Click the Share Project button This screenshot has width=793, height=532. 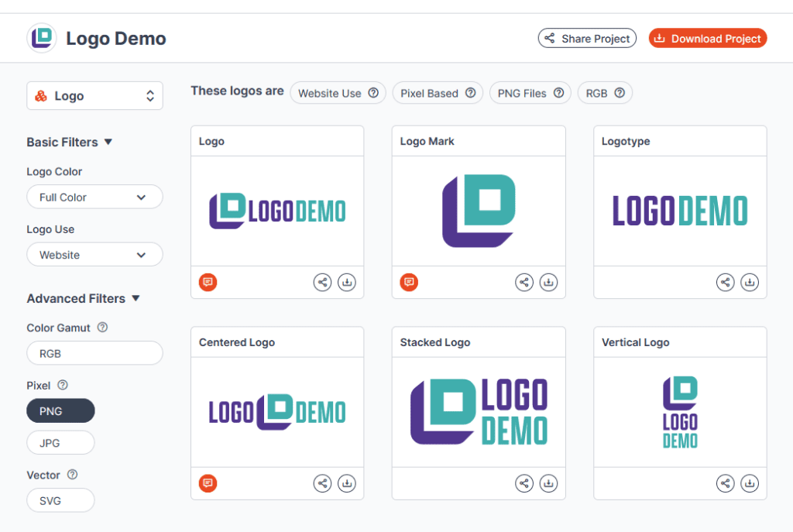tap(586, 37)
